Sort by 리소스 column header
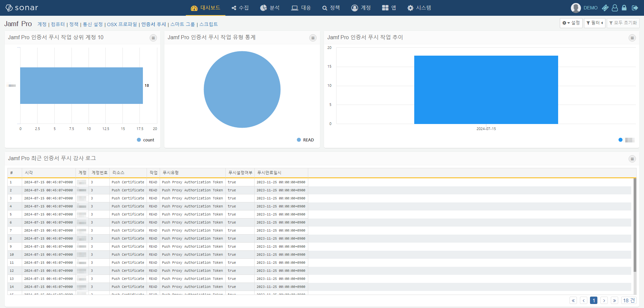This screenshot has width=644, height=308. 128,173
